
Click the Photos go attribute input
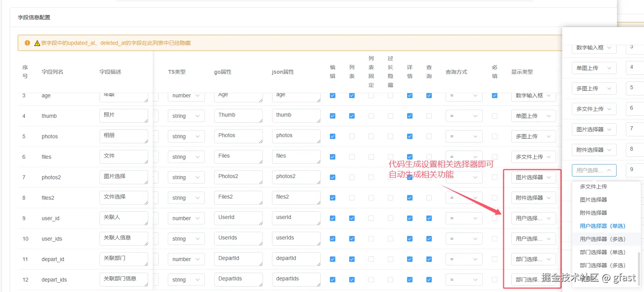238,136
